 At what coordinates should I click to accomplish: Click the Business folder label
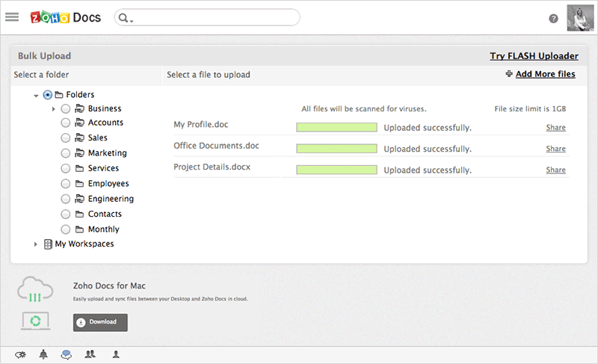click(x=105, y=108)
